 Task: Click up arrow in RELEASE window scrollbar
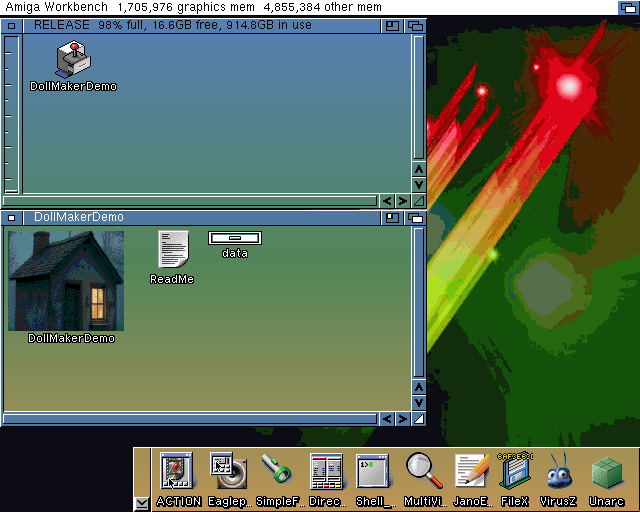[x=419, y=169]
